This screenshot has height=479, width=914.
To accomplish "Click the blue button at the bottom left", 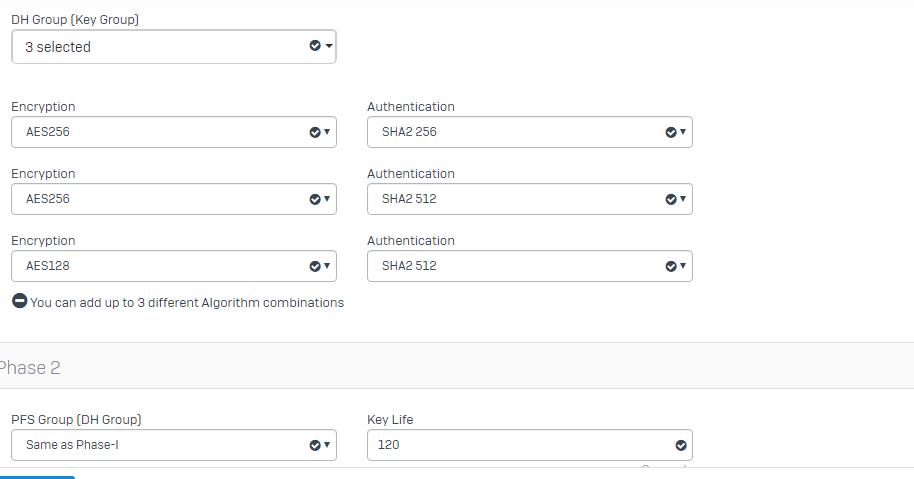I will [x=37, y=477].
